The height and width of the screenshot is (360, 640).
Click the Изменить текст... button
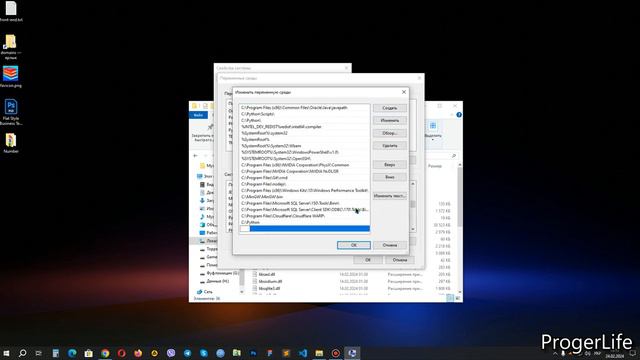pos(389,196)
